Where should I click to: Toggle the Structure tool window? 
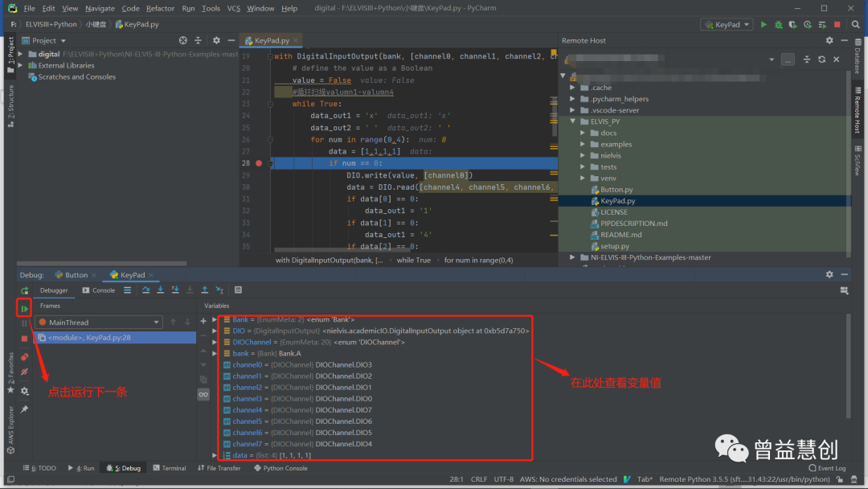(x=10, y=107)
